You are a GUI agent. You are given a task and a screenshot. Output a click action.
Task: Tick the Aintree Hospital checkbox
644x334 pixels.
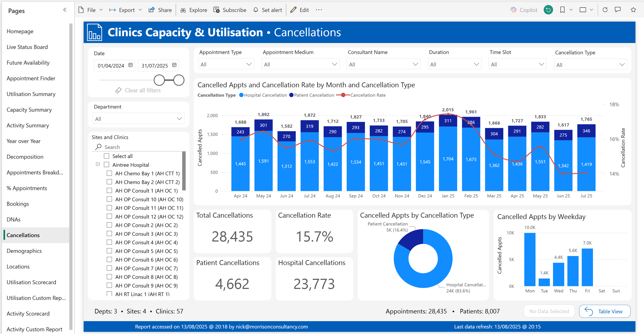click(106, 165)
